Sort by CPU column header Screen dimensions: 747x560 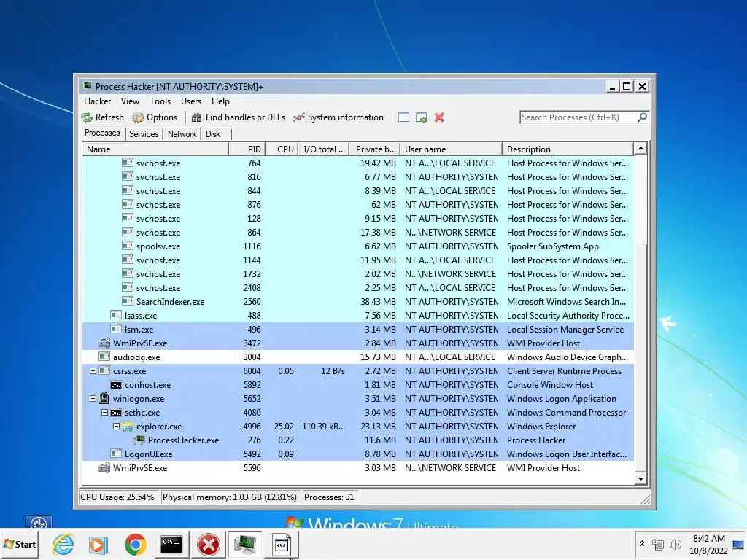tap(282, 149)
